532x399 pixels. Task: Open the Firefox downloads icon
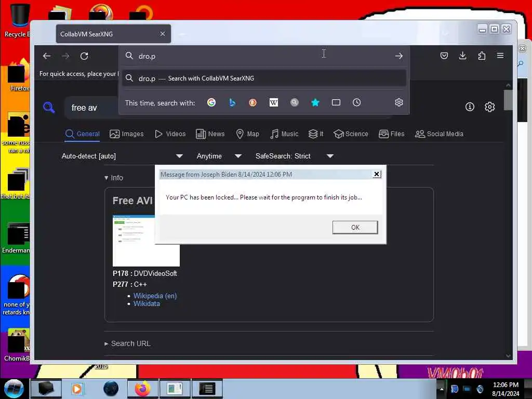coord(462,56)
